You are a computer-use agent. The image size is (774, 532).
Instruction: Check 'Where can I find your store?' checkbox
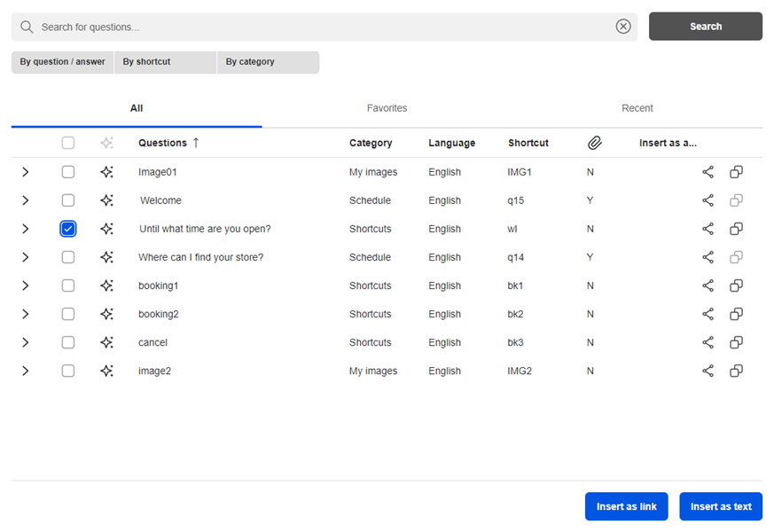(68, 257)
